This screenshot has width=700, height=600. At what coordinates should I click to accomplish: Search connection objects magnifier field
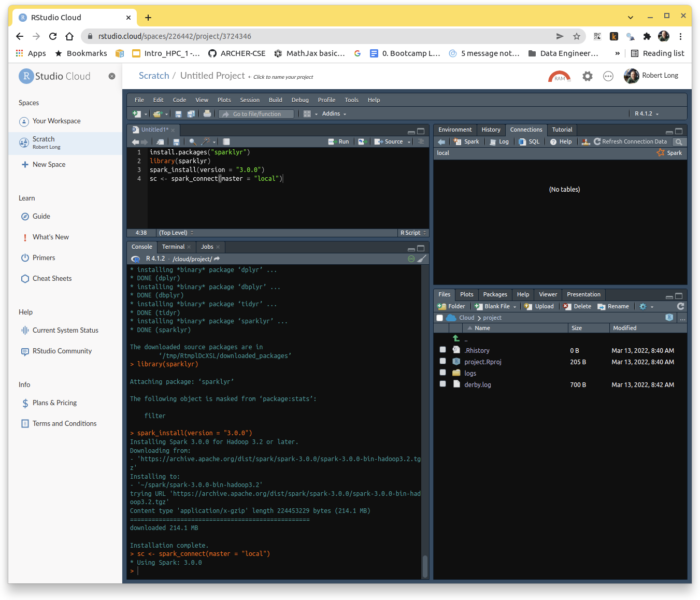coord(679,142)
